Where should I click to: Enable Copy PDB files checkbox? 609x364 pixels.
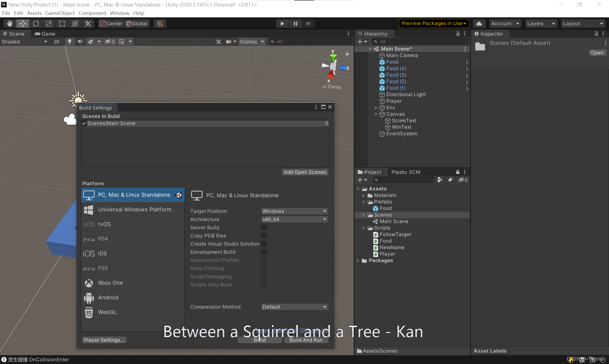coord(264,236)
